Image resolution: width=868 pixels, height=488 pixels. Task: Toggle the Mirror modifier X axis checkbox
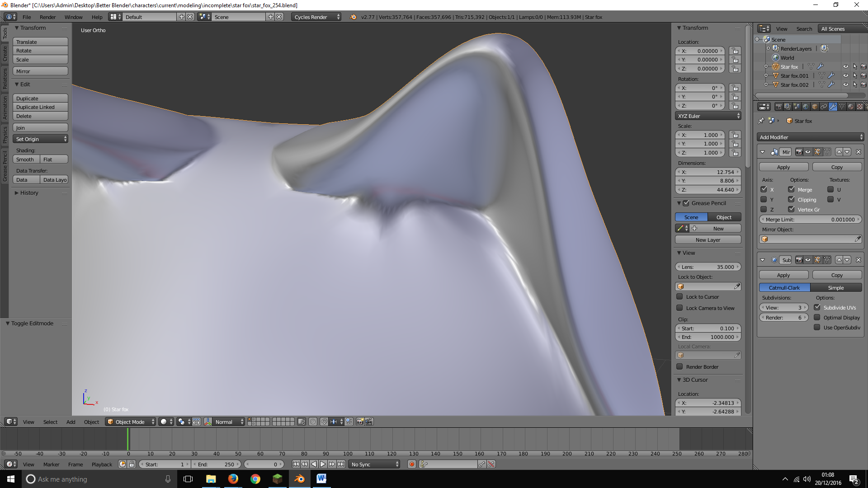[x=764, y=189]
